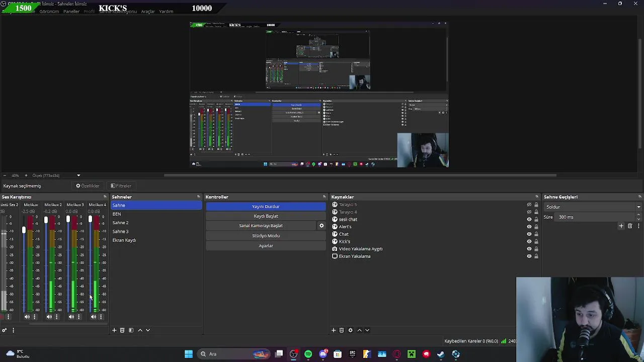
Task: Hide Video Yakalama Aygıtı source
Action: pos(529,249)
